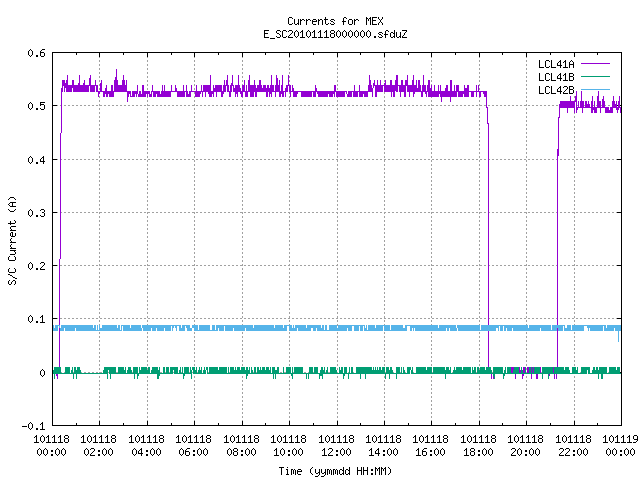Screen dimensions: 640x480
Task: Click the x-axis tick 101118 18:00
Action: tap(478, 445)
